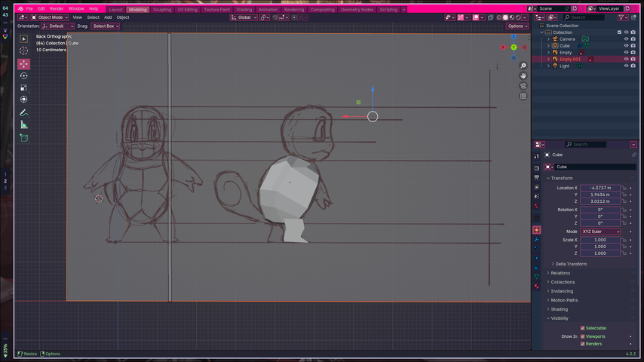The height and width of the screenshot is (362, 644).
Task: Toggle X-ray mode in viewport header
Action: click(x=490, y=17)
